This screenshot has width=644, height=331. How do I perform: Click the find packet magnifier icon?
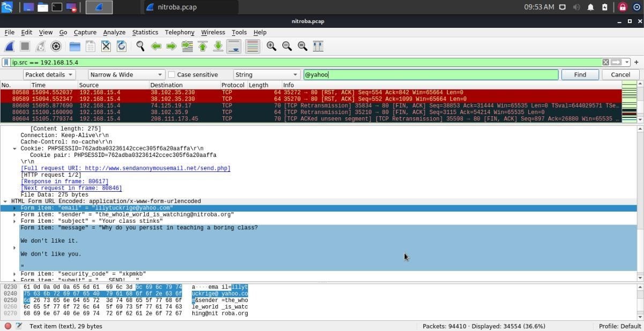[x=140, y=47]
